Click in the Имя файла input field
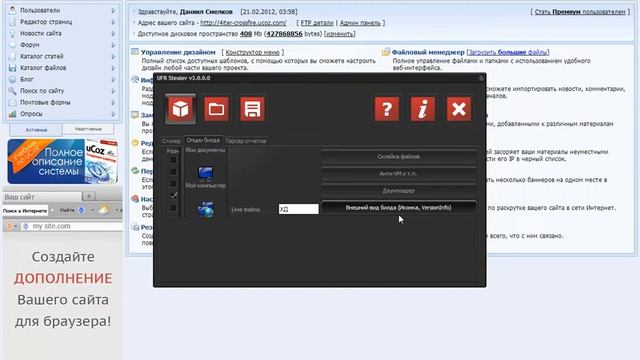The width and height of the screenshot is (640, 360). (298, 209)
